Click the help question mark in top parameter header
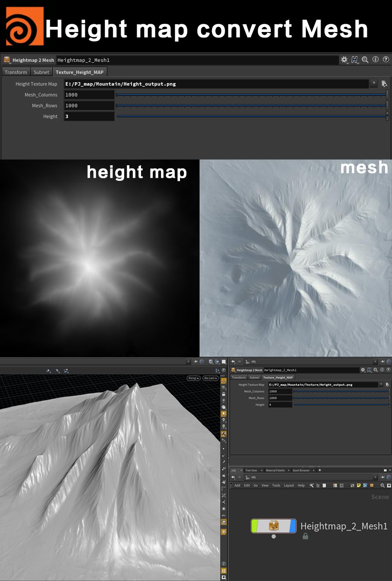Viewport: 392px width, 581px height. point(386,60)
